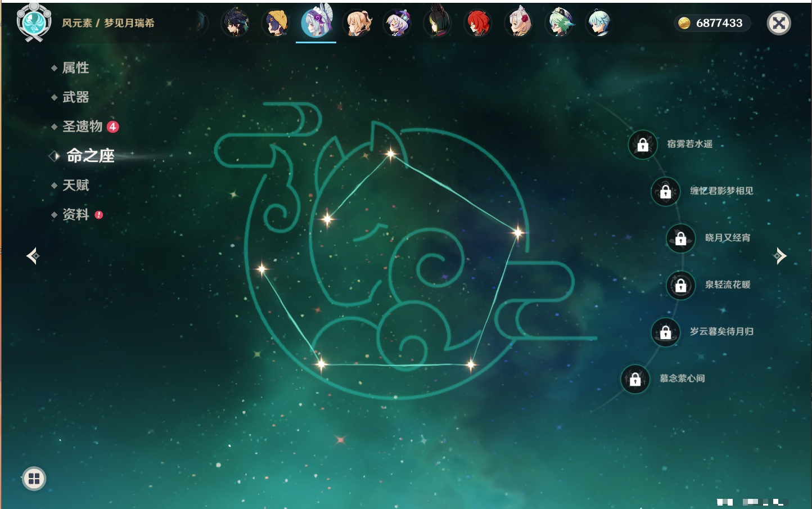Image resolution: width=812 pixels, height=509 pixels.
Task: Unlock the 宿雾若水遥 constellation node
Action: pos(643,145)
